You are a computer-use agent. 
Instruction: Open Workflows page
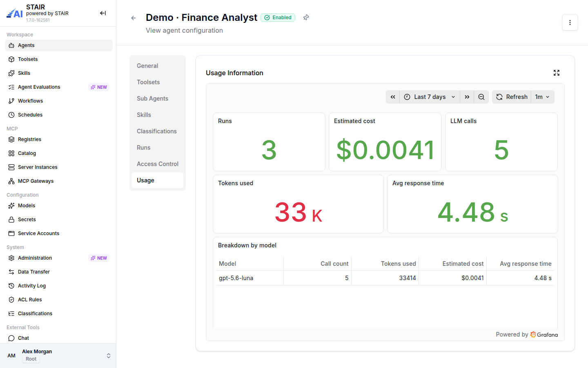59,101
